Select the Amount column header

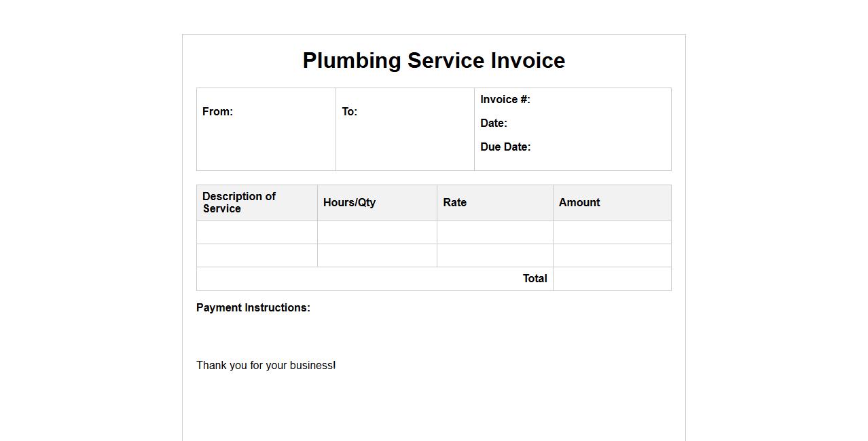pos(579,202)
